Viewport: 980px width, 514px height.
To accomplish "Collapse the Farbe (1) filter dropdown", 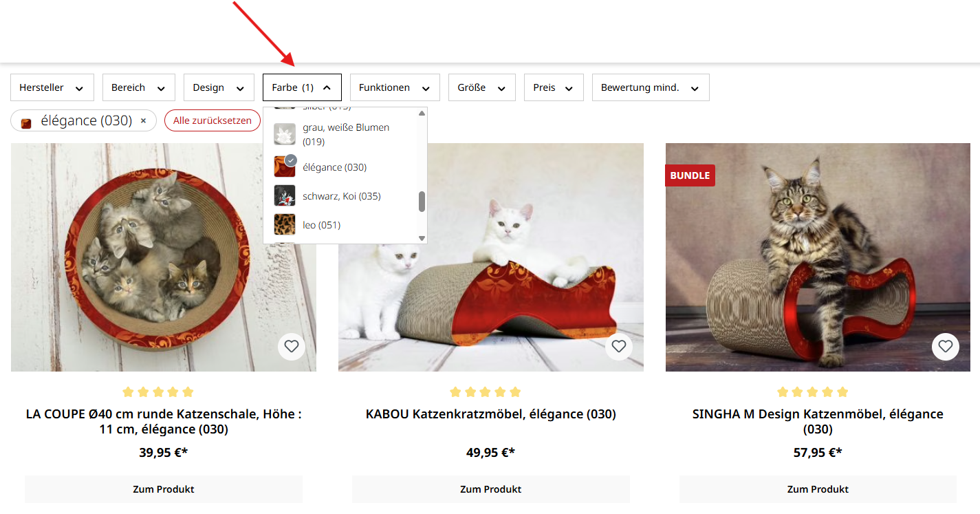I will pos(301,87).
